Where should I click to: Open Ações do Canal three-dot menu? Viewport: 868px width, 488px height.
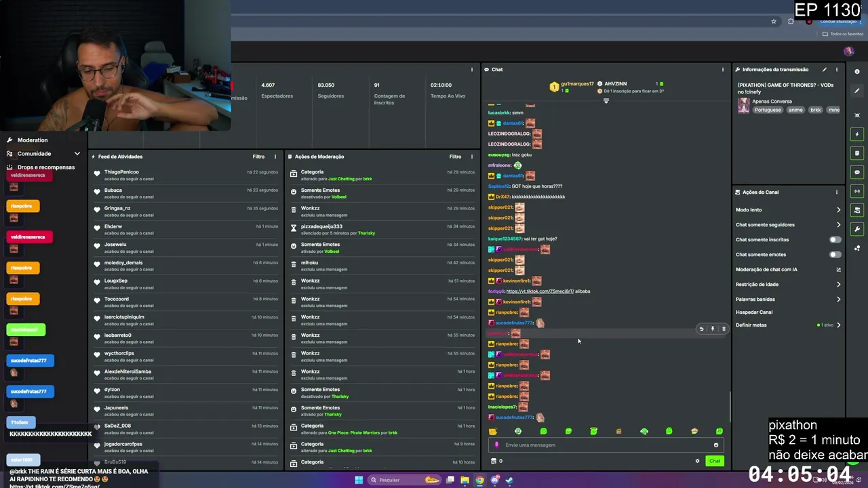[x=836, y=192]
